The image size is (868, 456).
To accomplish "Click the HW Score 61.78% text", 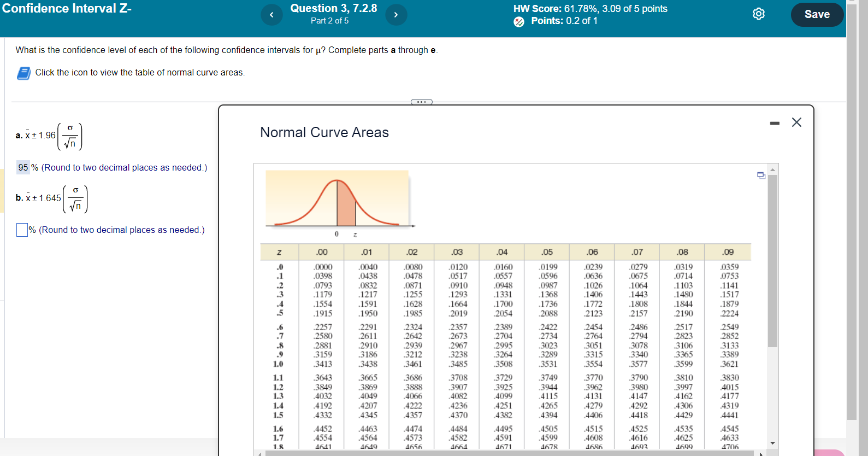I will tap(590, 9).
